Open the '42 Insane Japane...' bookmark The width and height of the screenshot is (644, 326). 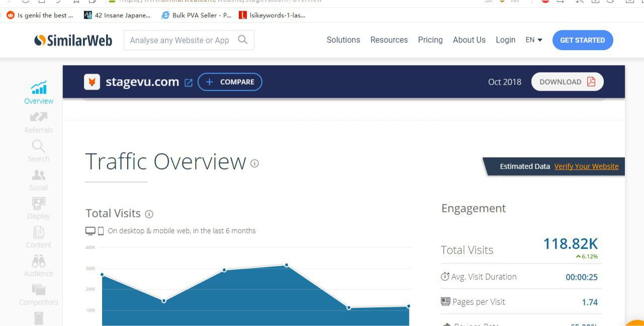(117, 15)
